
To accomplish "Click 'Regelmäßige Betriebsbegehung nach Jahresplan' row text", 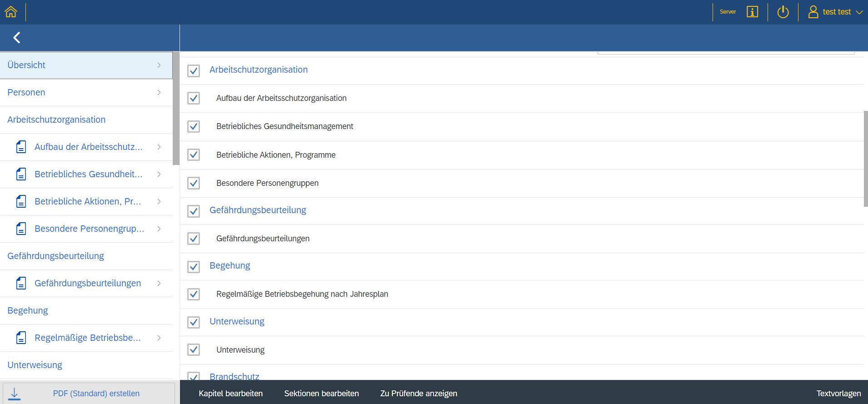I will coord(302,294).
